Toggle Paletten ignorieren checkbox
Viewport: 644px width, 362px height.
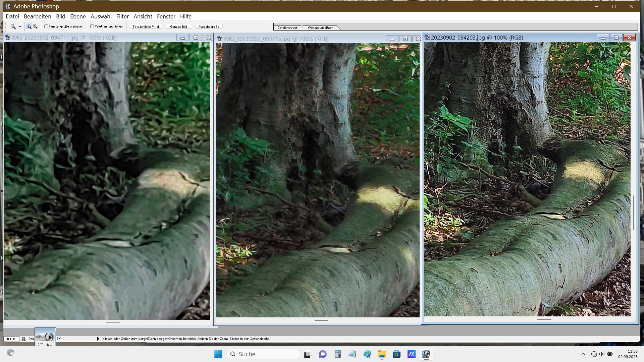coord(92,26)
